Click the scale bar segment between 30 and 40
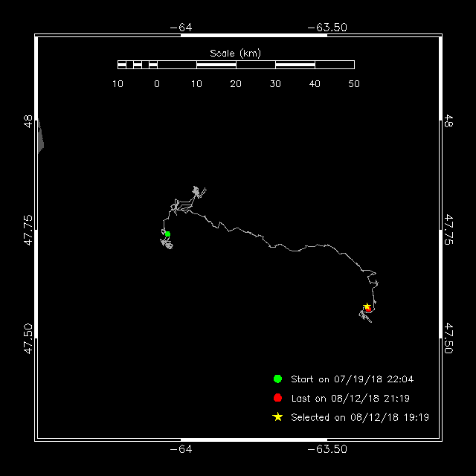The height and width of the screenshot is (476, 476). [295, 65]
